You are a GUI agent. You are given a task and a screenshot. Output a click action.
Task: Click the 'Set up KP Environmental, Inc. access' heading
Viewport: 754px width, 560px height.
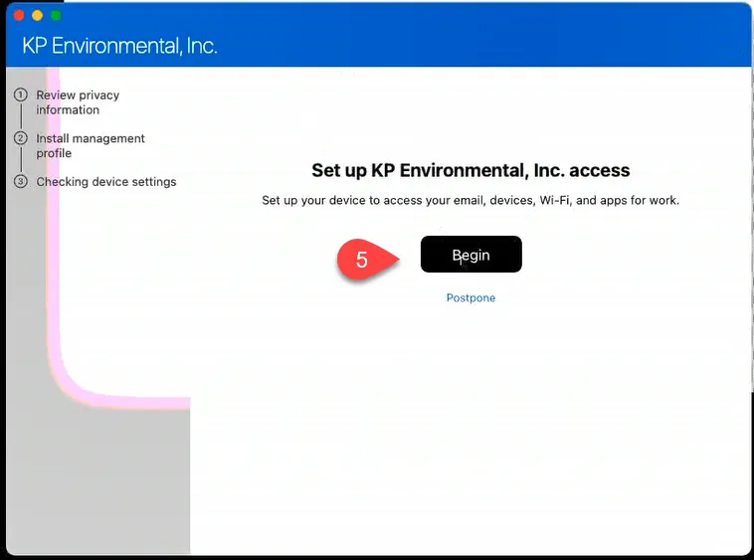pos(471,171)
